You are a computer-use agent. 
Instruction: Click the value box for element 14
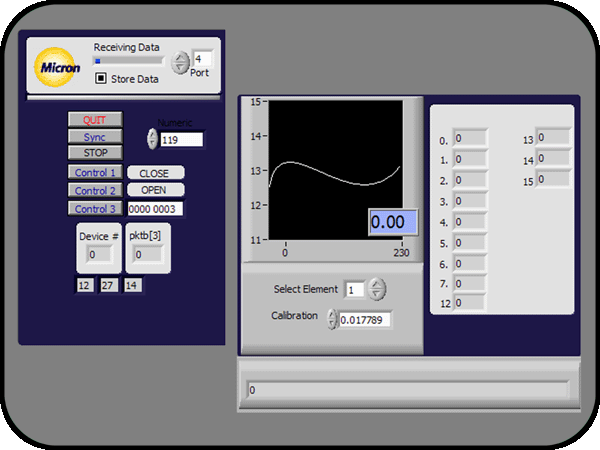[553, 158]
